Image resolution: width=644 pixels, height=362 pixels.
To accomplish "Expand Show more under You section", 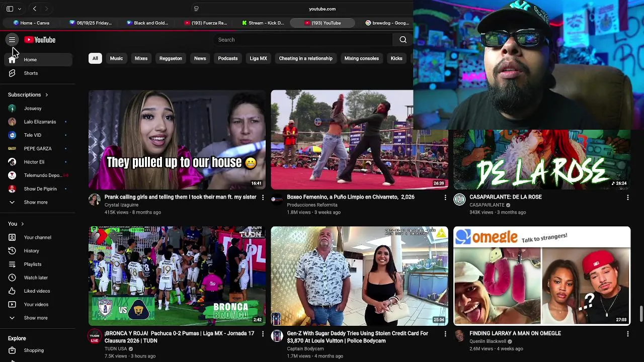I will point(39,318).
